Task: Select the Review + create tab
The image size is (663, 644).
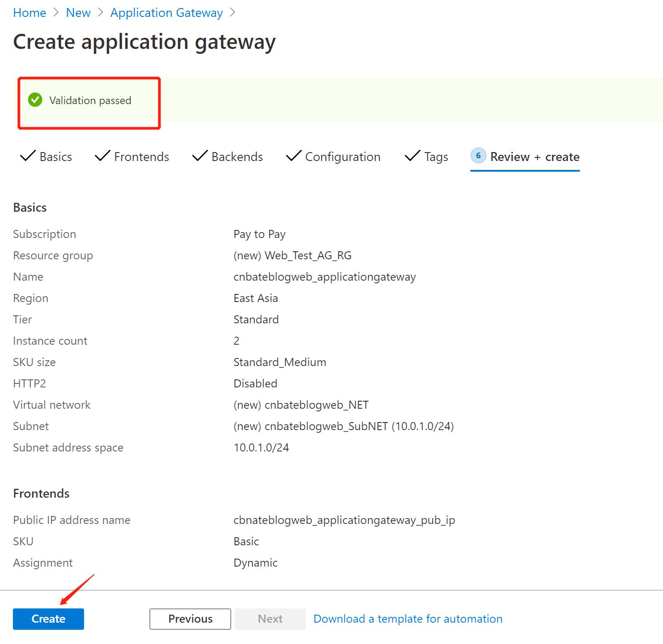Action: (x=535, y=157)
